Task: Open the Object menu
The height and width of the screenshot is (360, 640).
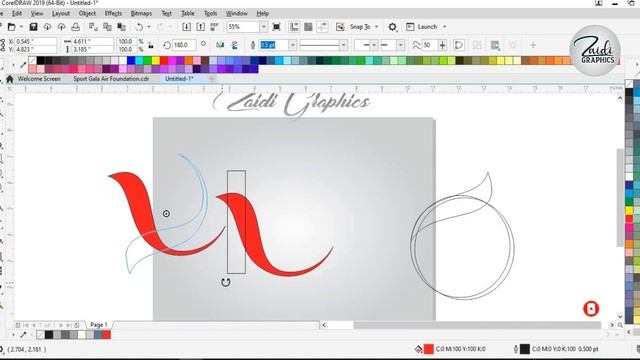Action: 87,13
